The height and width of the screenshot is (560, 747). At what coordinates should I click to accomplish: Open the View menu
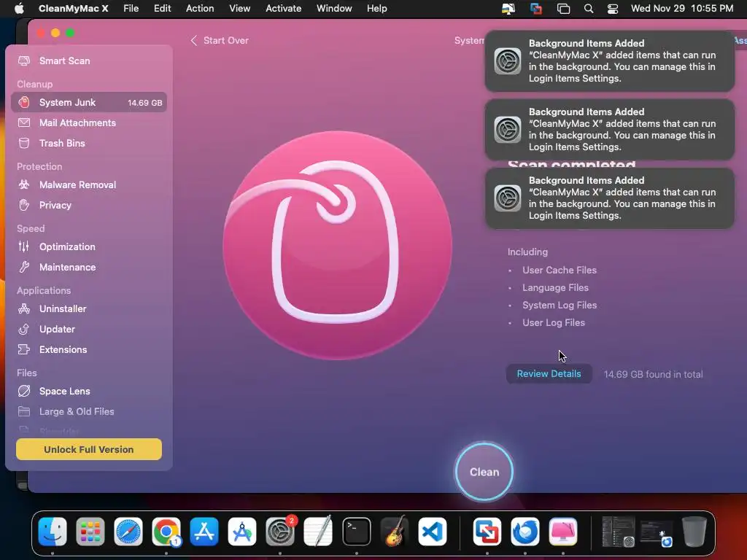(239, 9)
